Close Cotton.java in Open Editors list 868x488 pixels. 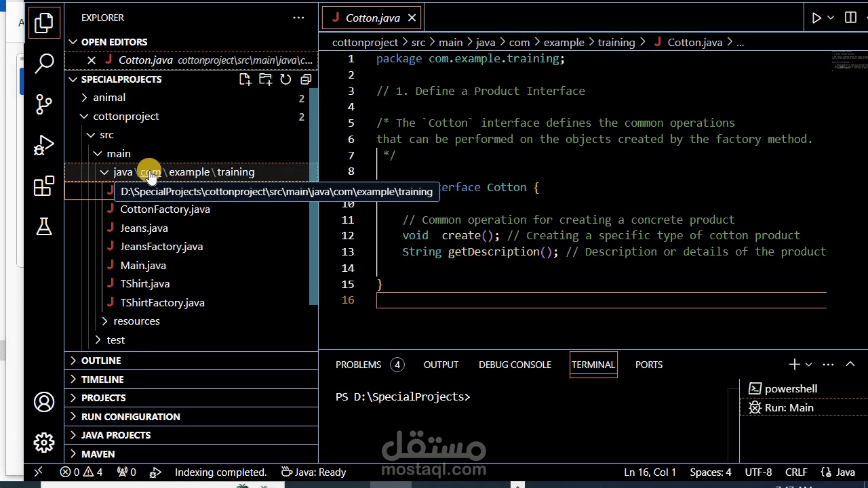[x=92, y=60]
